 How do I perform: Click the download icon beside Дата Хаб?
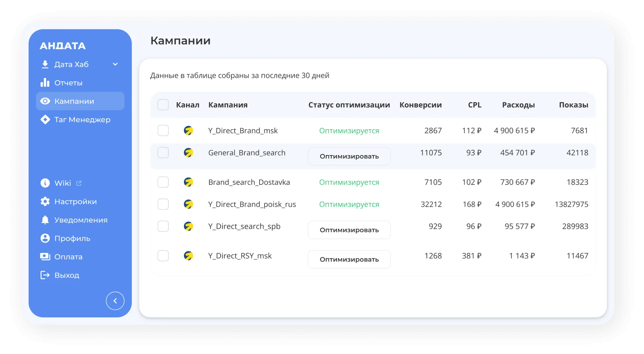(45, 64)
